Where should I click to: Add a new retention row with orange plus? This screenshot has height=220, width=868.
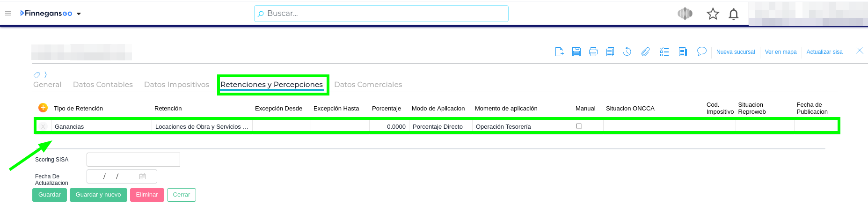click(43, 108)
